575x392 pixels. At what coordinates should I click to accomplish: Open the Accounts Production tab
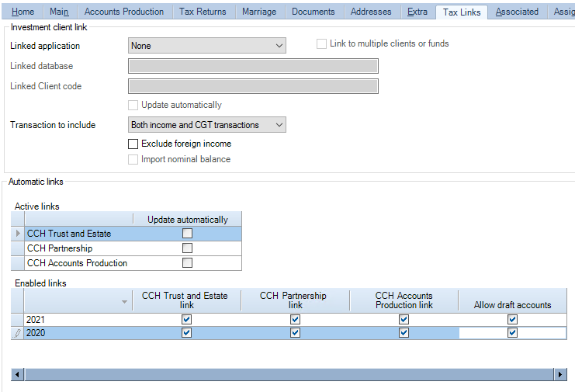click(x=124, y=12)
